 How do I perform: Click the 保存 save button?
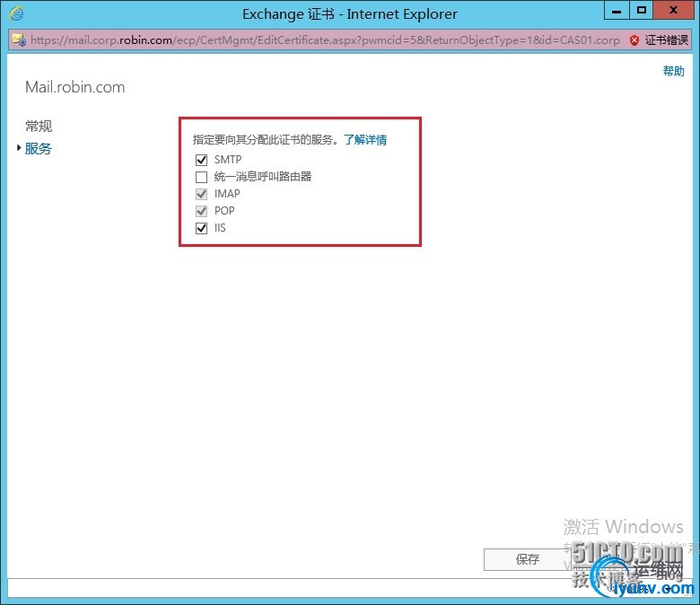tap(527, 559)
